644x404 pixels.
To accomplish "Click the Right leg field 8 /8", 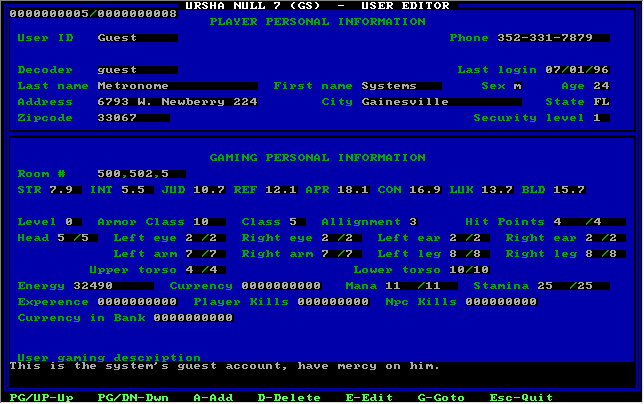I will click(x=605, y=254).
